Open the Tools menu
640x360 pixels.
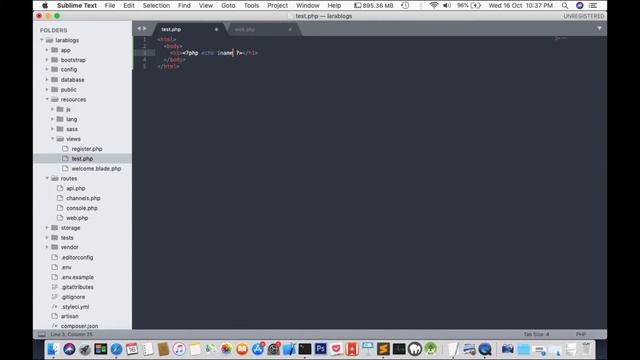tap(251, 5)
